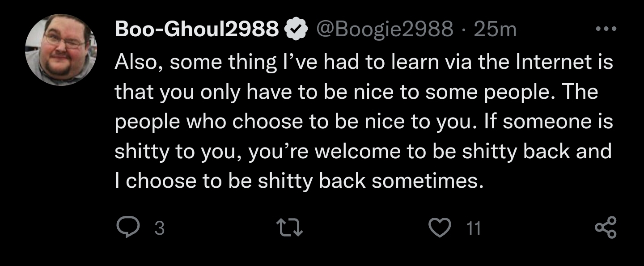Click the word "welcome" in the tweet

click(x=359, y=151)
